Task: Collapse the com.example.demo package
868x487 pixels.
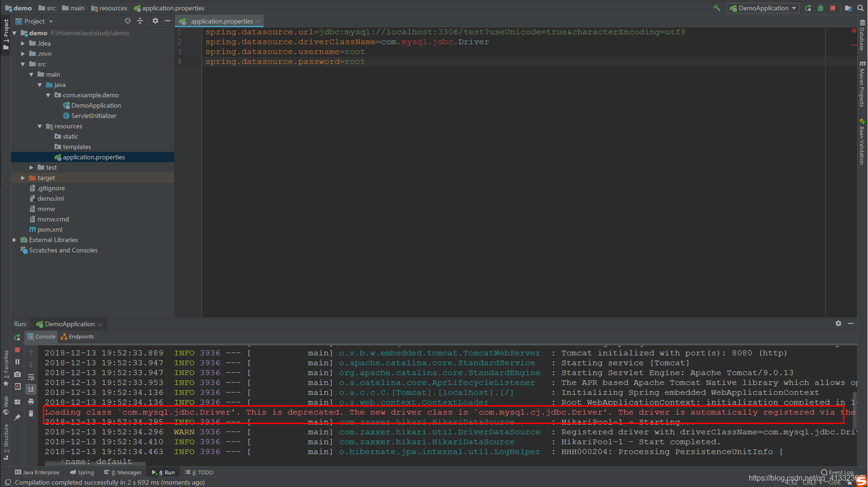Action: (48, 95)
